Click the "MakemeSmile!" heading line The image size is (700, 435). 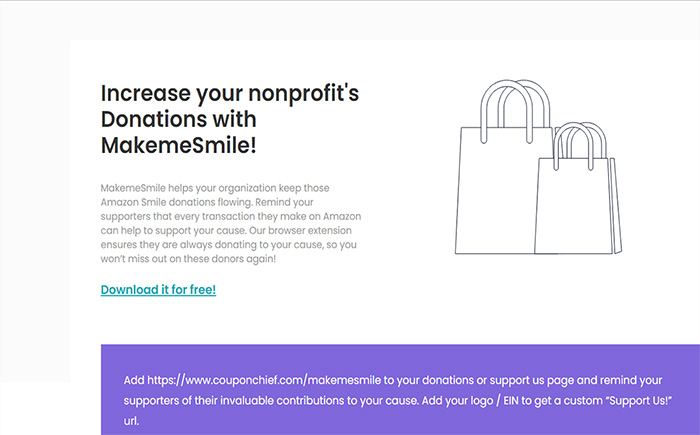tap(179, 145)
